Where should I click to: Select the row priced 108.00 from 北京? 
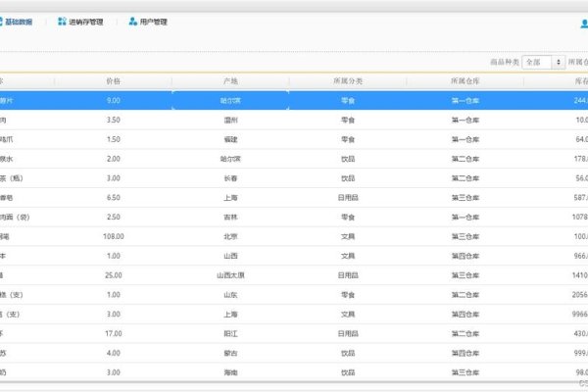coord(230,236)
